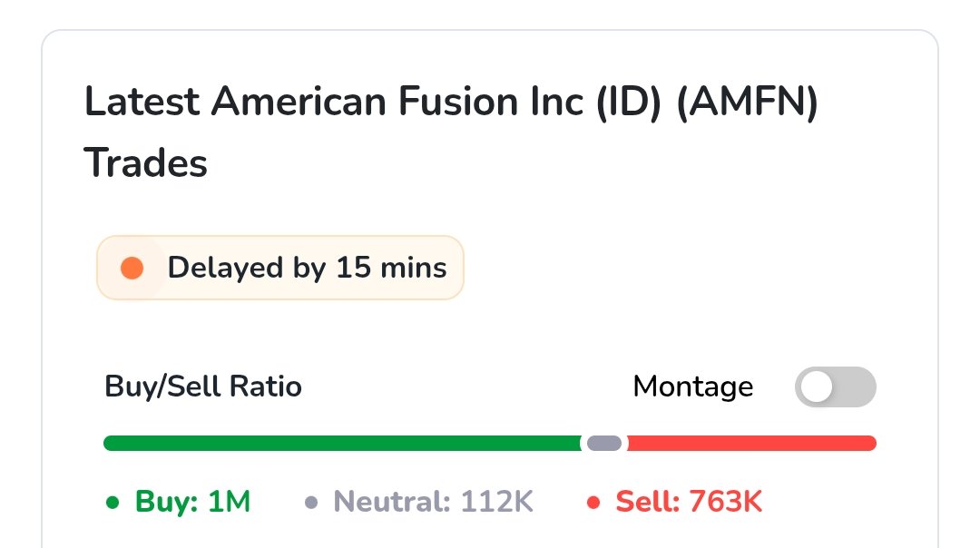Select the Sell: 763K label
The width and height of the screenshot is (980, 548).
click(x=689, y=502)
